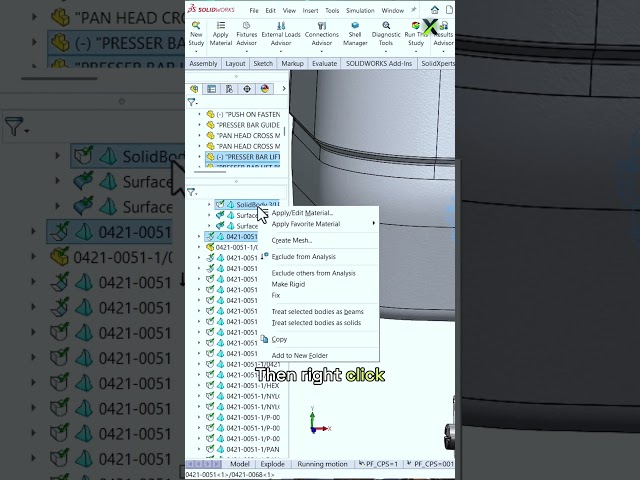Open Diagnostic Tools
Screen dimensions: 640x480
pyautogui.click(x=386, y=34)
